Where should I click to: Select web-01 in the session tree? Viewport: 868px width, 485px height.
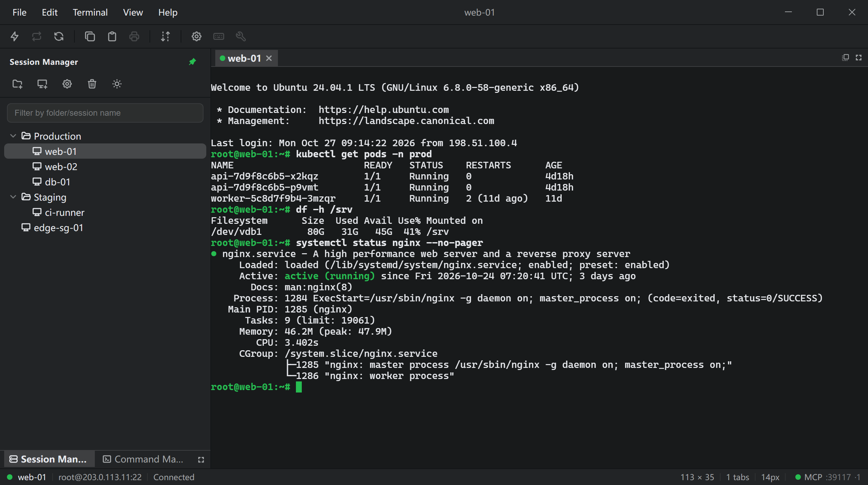point(105,151)
